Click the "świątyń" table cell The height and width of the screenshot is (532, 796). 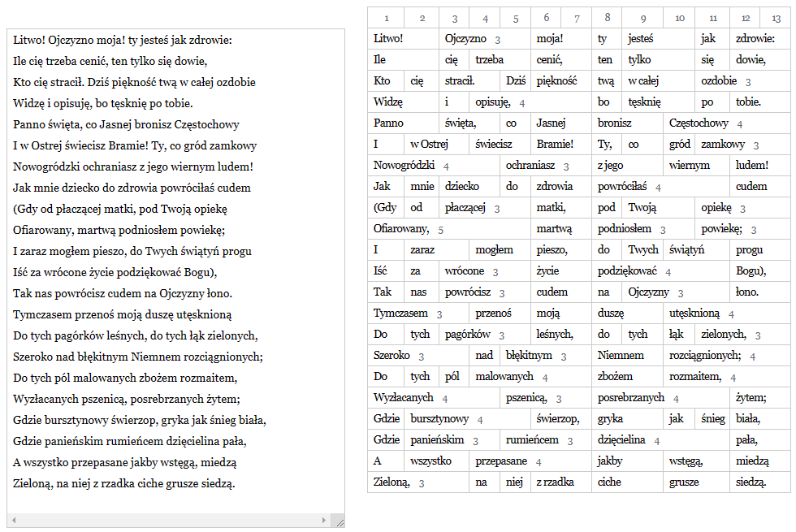click(x=697, y=250)
